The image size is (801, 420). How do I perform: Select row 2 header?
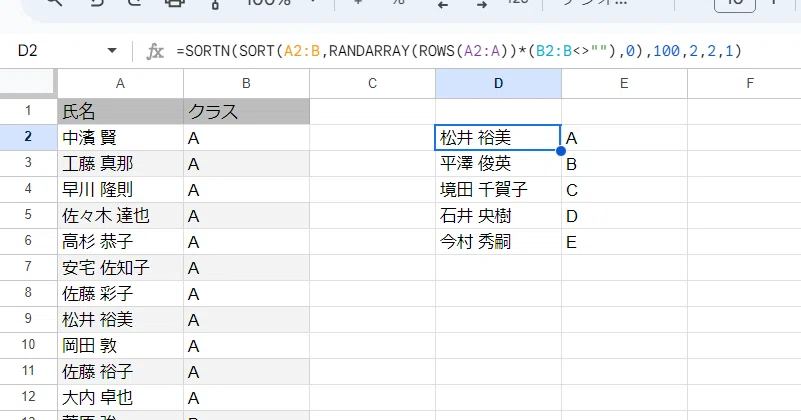coord(28,137)
